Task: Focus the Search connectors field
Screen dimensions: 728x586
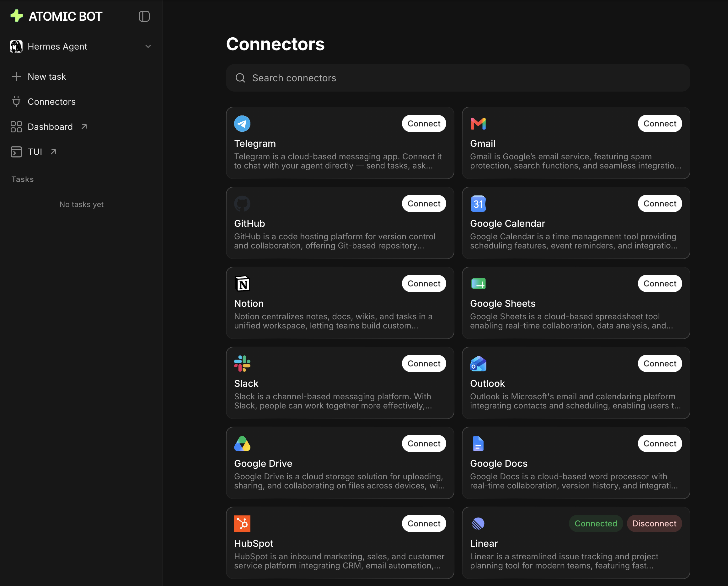Action: [x=458, y=78]
